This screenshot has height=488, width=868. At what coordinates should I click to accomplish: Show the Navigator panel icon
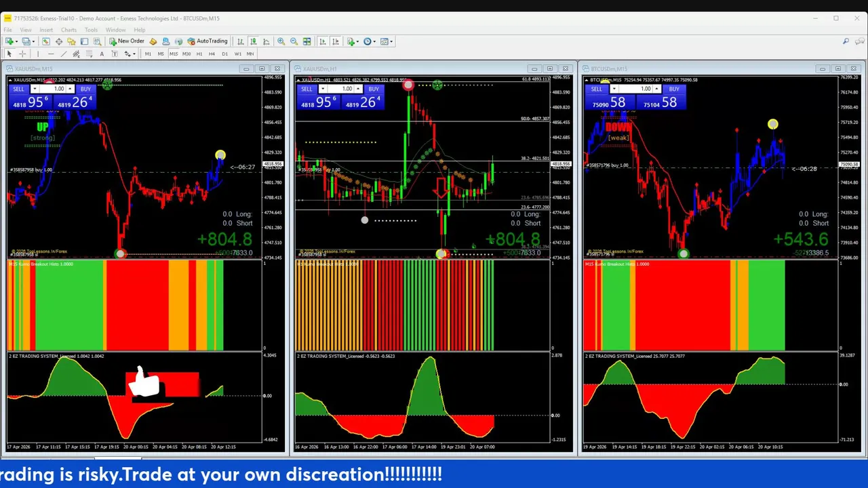tap(71, 41)
